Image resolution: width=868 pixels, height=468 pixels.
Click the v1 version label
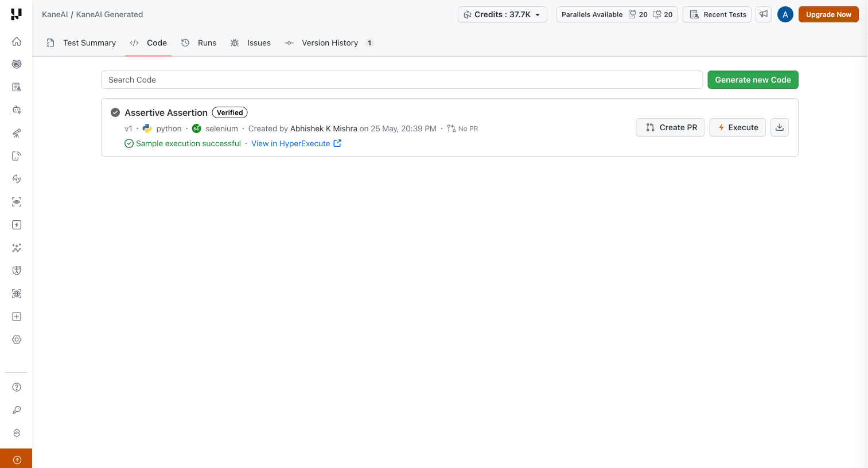click(129, 128)
